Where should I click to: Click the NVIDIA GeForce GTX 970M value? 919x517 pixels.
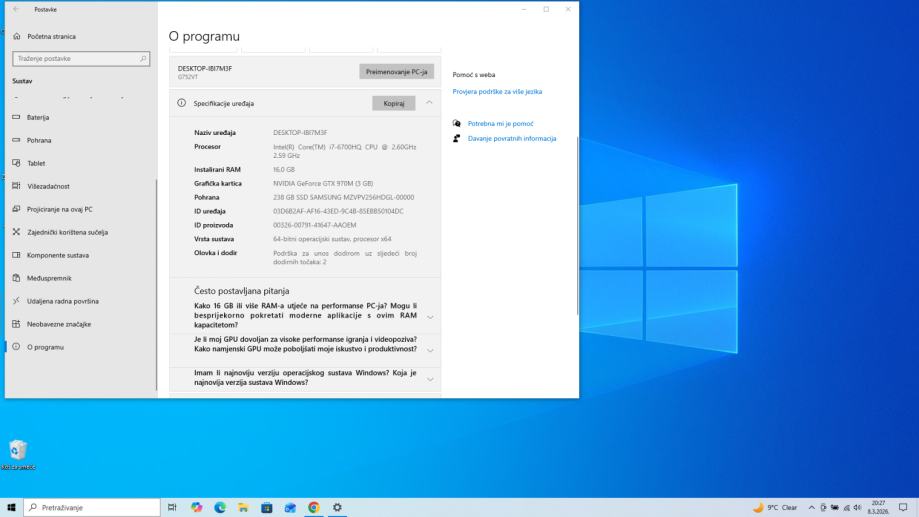(323, 183)
